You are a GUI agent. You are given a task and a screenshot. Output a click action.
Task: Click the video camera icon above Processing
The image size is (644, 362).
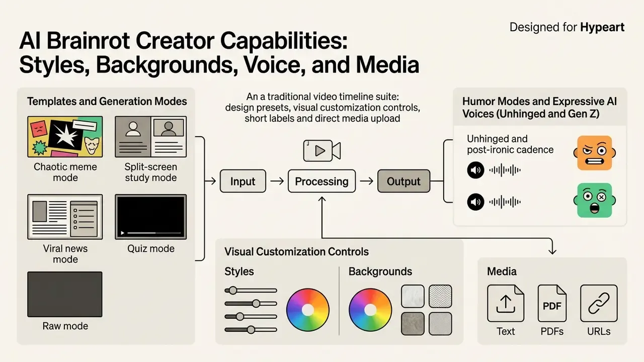click(x=322, y=151)
